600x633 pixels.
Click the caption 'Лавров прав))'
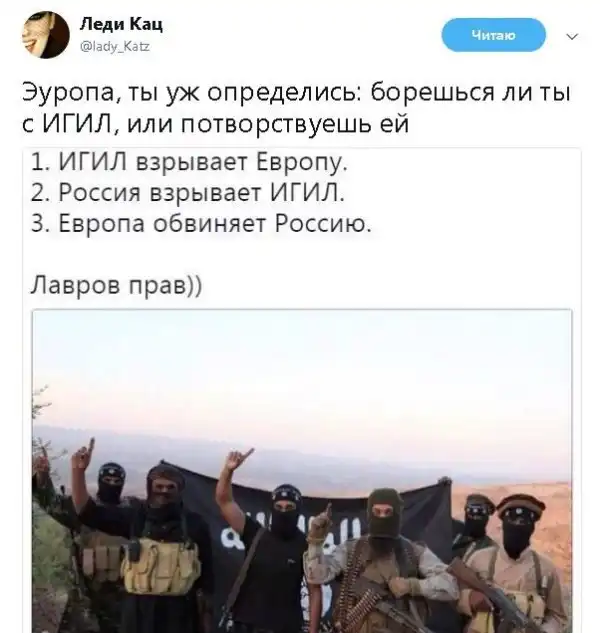(116, 285)
